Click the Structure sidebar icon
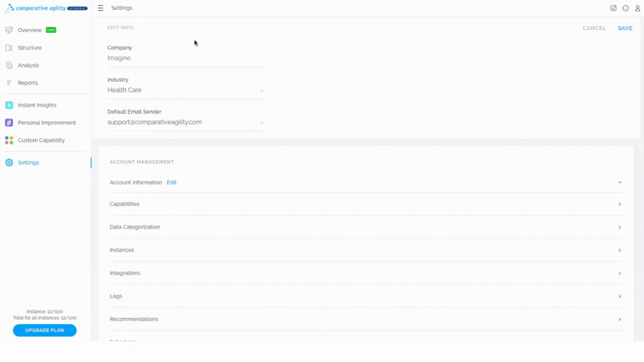 tap(9, 47)
